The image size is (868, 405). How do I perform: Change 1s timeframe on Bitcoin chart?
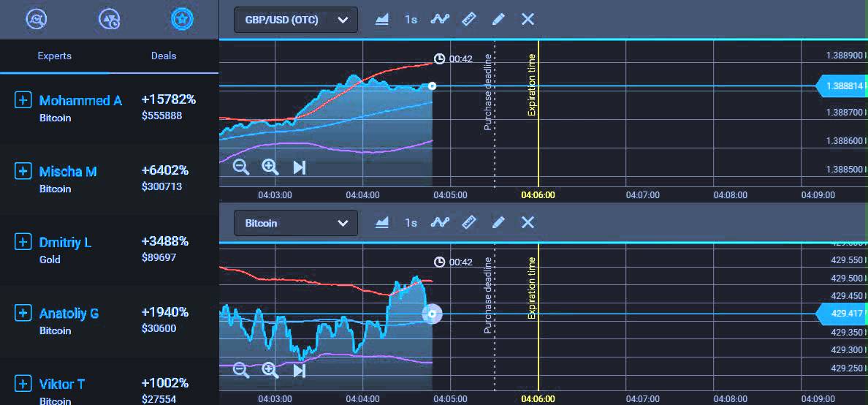(410, 223)
